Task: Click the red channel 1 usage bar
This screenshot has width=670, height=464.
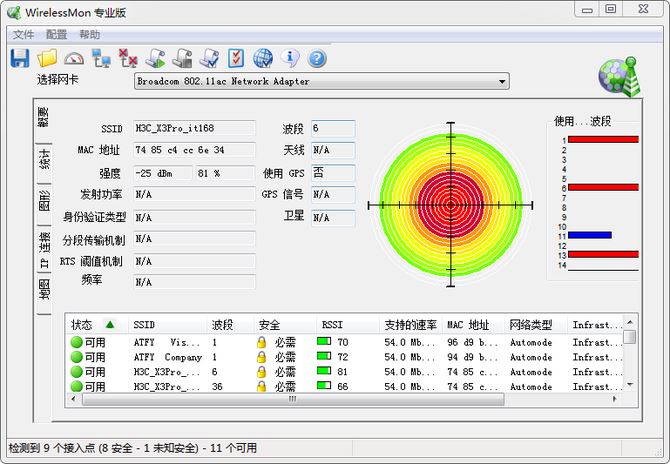Action: (603, 139)
